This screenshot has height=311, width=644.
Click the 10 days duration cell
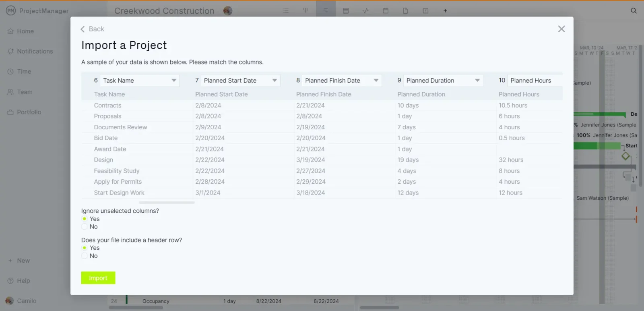pos(408,105)
